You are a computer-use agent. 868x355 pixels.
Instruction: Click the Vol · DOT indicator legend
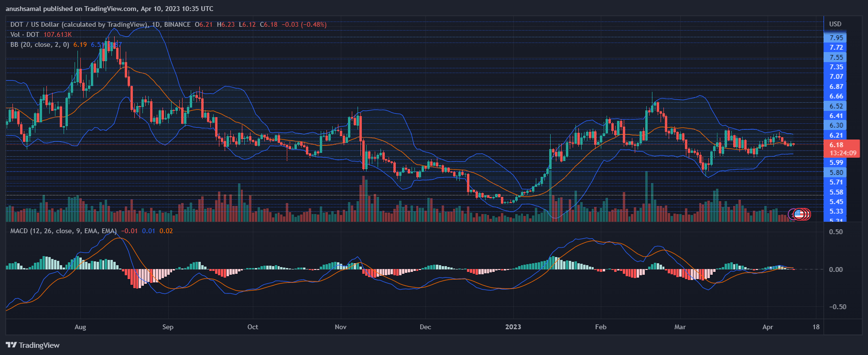25,34
